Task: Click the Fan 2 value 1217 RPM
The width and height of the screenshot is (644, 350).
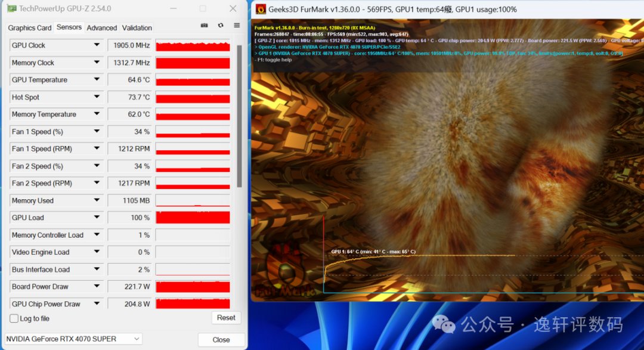Action: coord(130,183)
